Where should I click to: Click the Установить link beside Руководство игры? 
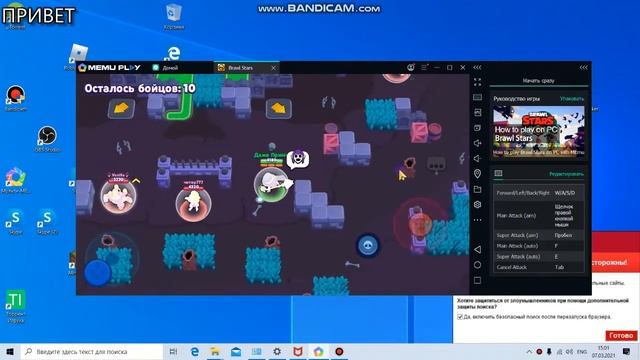[571, 99]
